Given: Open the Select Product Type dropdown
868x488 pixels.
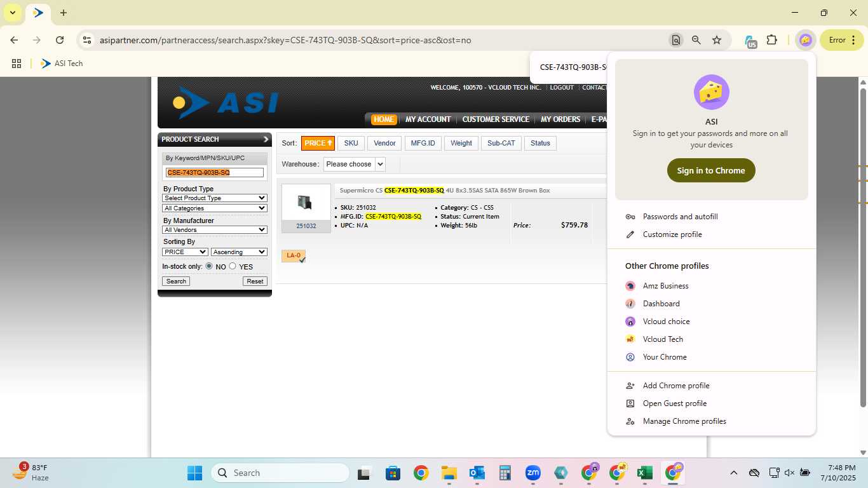Looking at the screenshot, I should click(x=215, y=198).
